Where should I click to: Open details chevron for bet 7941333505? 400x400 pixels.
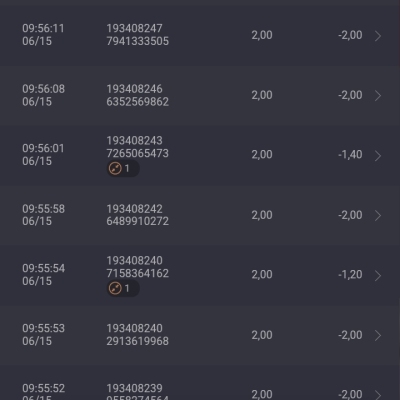click(378, 36)
